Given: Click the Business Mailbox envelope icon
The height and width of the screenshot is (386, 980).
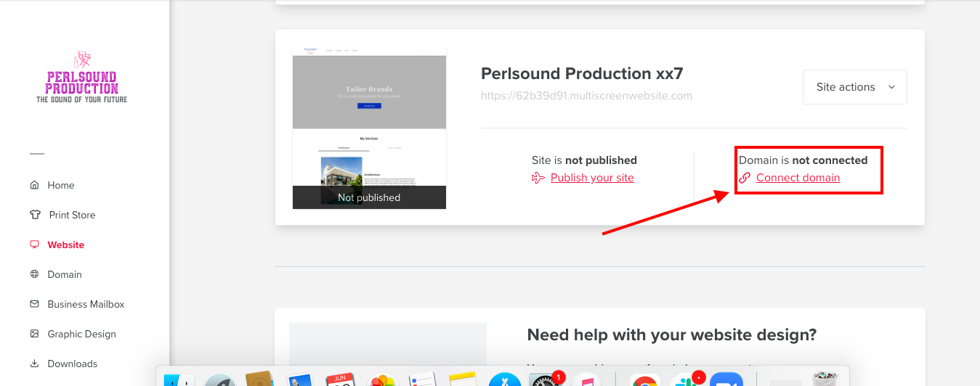Looking at the screenshot, I should [x=34, y=304].
